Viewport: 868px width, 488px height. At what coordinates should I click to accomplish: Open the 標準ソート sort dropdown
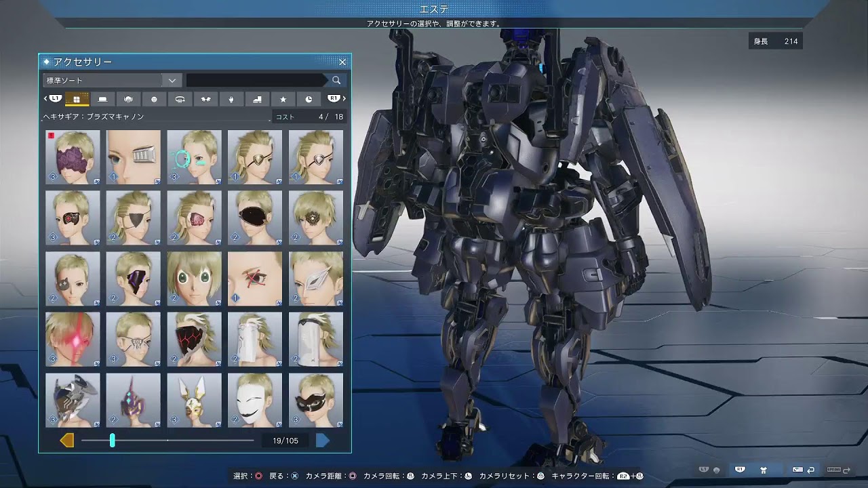tap(112, 80)
